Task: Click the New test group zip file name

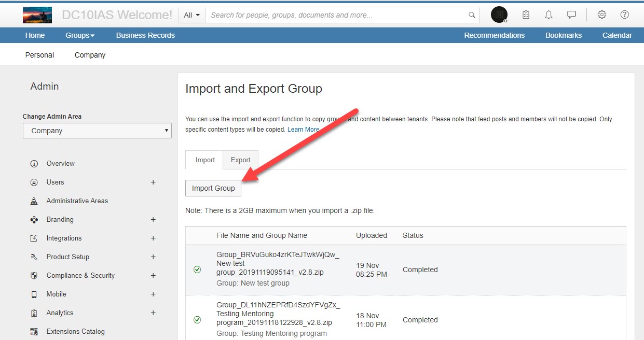Action: click(278, 263)
